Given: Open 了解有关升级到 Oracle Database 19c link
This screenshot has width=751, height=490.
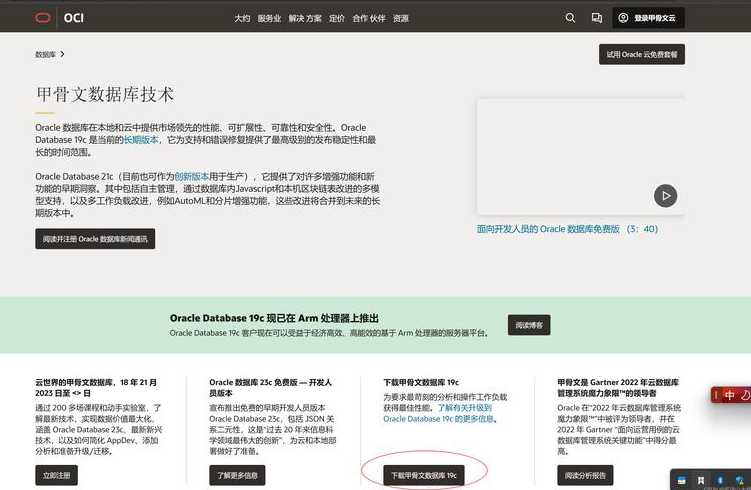Looking at the screenshot, I should coord(440,413).
